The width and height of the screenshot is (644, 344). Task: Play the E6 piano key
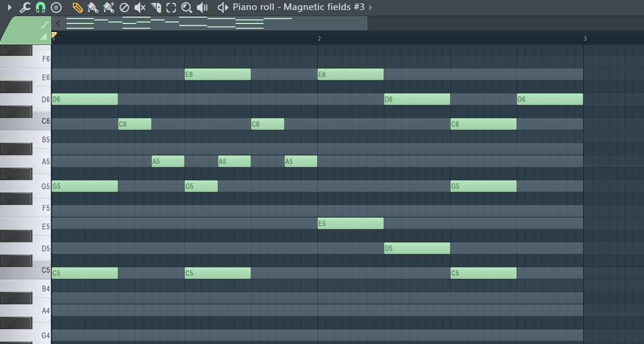25,77
